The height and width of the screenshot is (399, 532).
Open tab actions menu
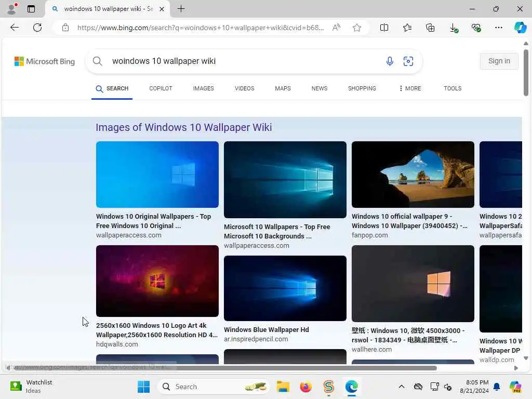pos(31,9)
